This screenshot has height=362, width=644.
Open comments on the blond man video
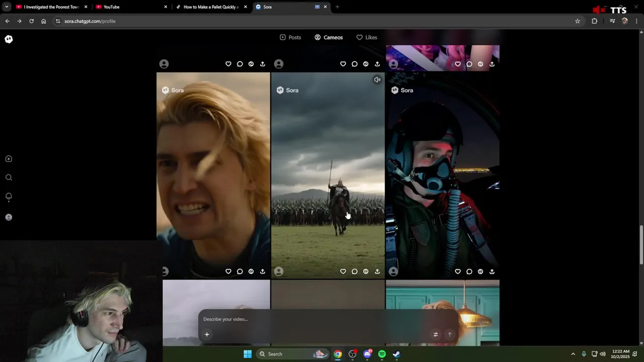coord(240,271)
